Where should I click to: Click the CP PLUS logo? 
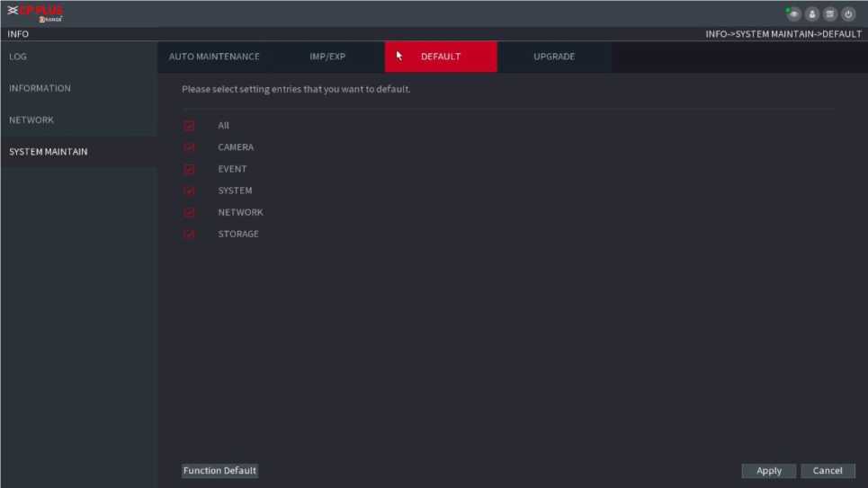tap(36, 13)
